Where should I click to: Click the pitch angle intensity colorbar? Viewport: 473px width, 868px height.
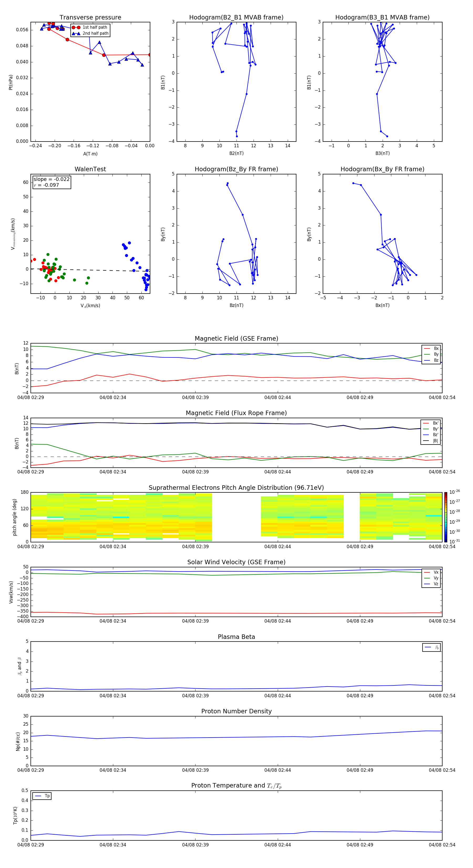[x=445, y=517]
